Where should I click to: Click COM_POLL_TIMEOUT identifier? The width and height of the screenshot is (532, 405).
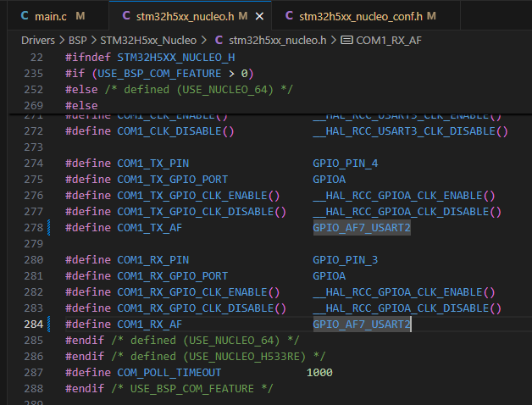169,373
